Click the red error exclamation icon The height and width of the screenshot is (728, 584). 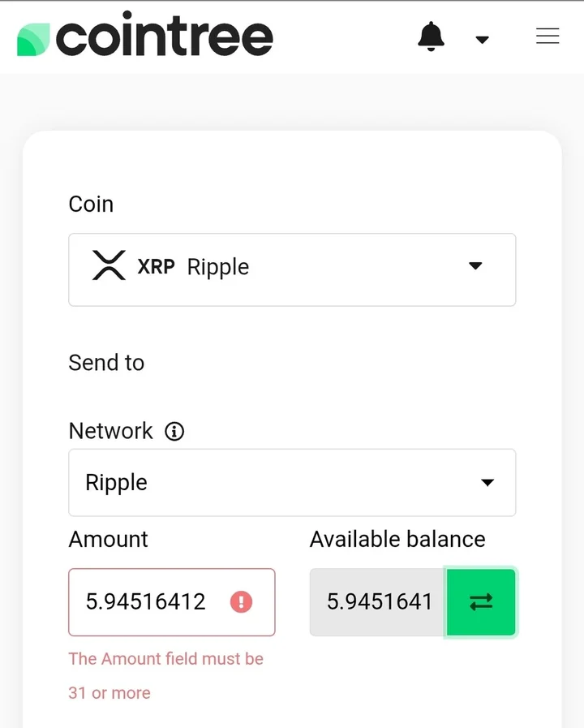tap(241, 601)
